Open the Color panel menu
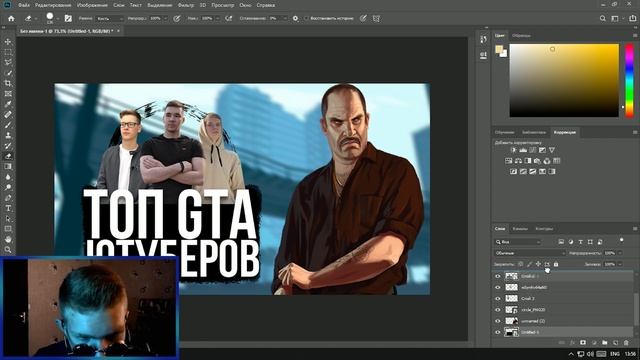 coord(635,36)
